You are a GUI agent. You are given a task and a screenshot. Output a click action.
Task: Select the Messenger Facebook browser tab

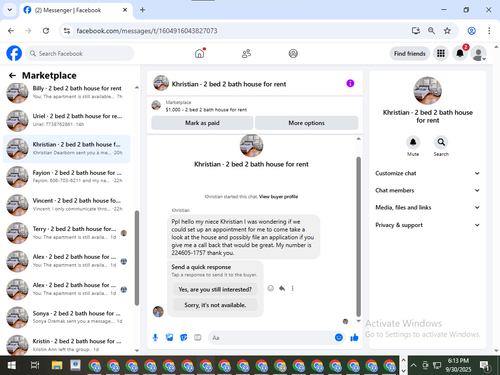coord(76,10)
